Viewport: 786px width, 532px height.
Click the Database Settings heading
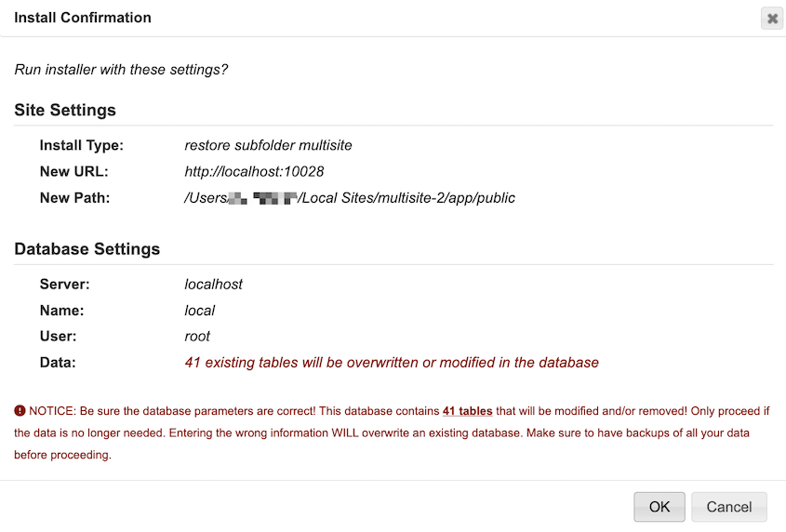pos(87,249)
